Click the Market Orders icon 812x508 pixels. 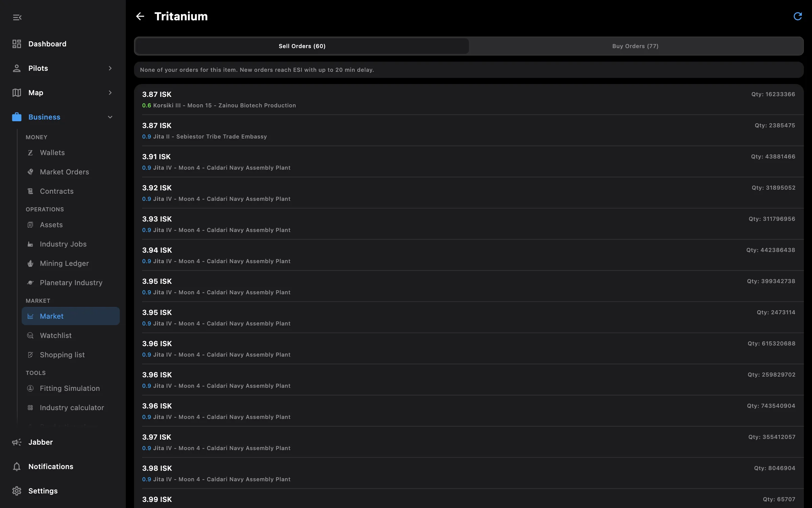(x=30, y=172)
